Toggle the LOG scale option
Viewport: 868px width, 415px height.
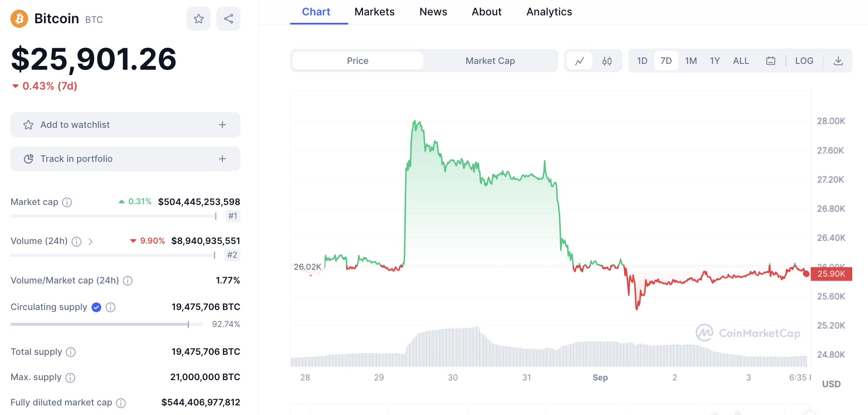click(804, 61)
